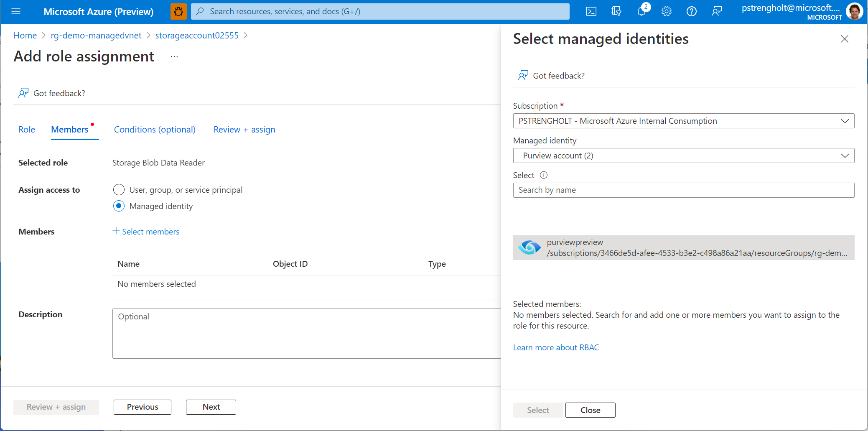Screen dimensions: 868x431
Task: Click the Previous button
Action: tap(143, 407)
